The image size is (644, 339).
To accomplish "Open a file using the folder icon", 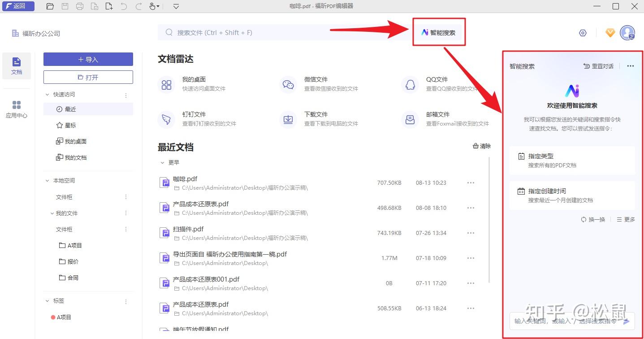I will [x=50, y=6].
